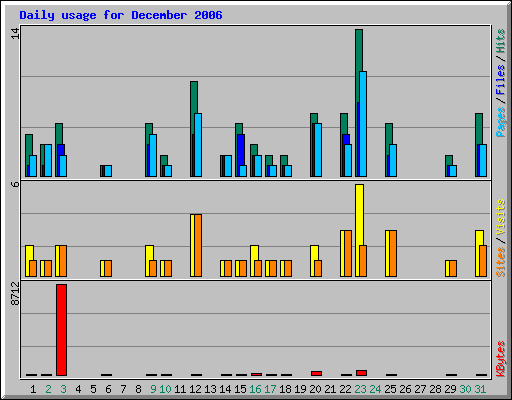
Task: Select the orange sites bar for day 12
Action: click(x=198, y=245)
